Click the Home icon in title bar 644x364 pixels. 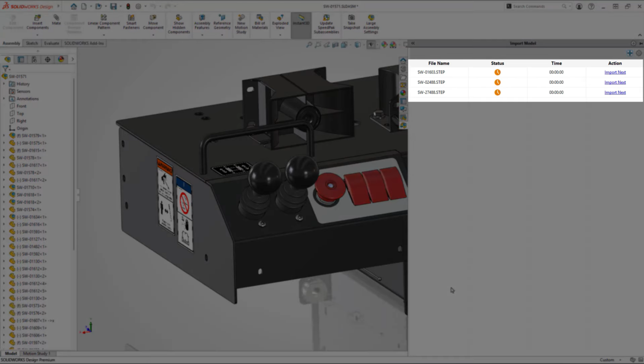74,6
